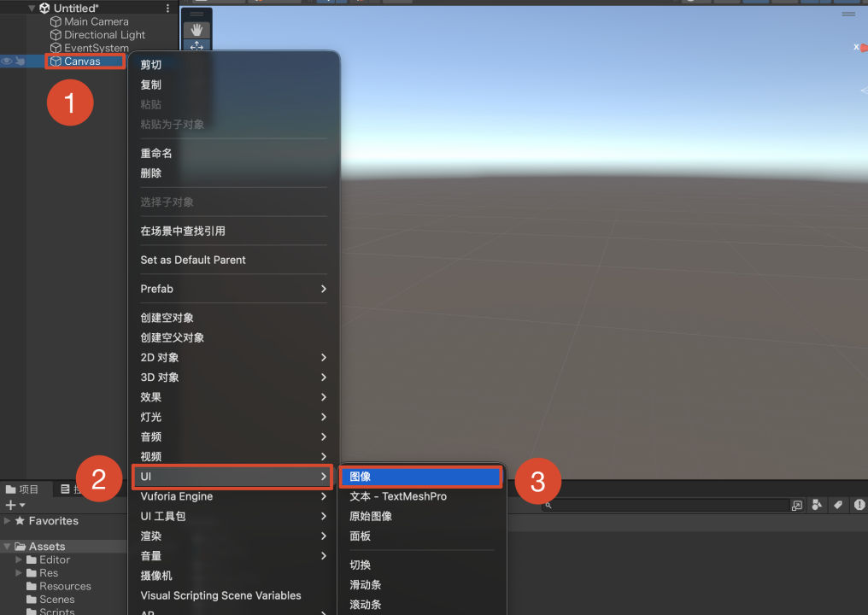The image size is (868, 615).
Task: Select Visual Scripting Scene Variables
Action: 233,596
